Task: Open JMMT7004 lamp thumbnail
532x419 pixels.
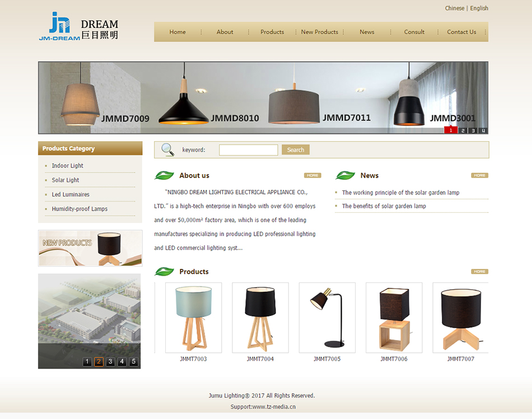Action: [260, 318]
